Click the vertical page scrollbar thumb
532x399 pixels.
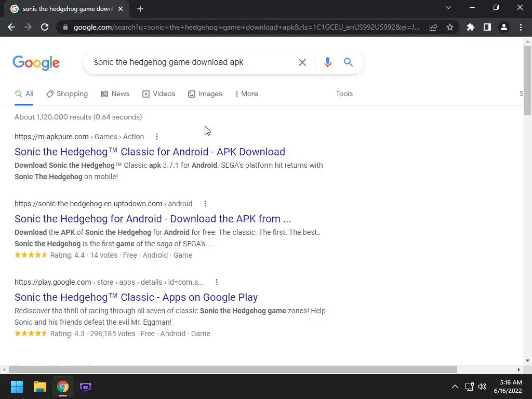point(527,81)
